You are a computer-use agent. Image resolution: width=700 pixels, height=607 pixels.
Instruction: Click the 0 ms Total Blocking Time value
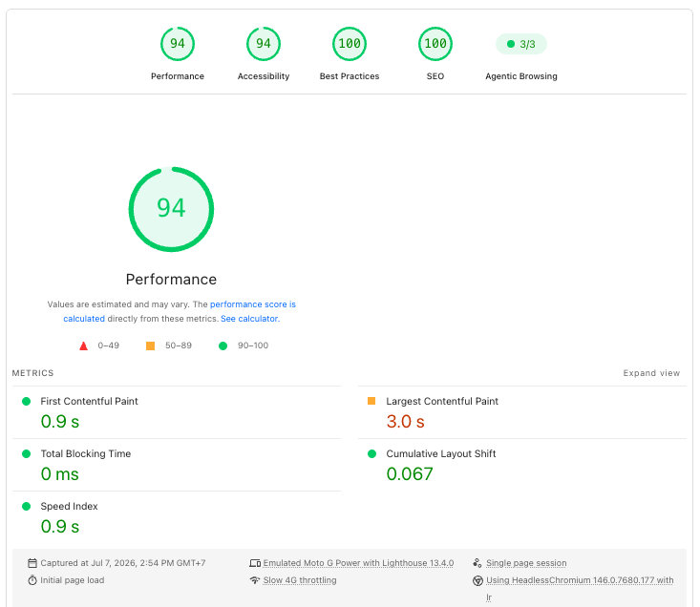(60, 474)
